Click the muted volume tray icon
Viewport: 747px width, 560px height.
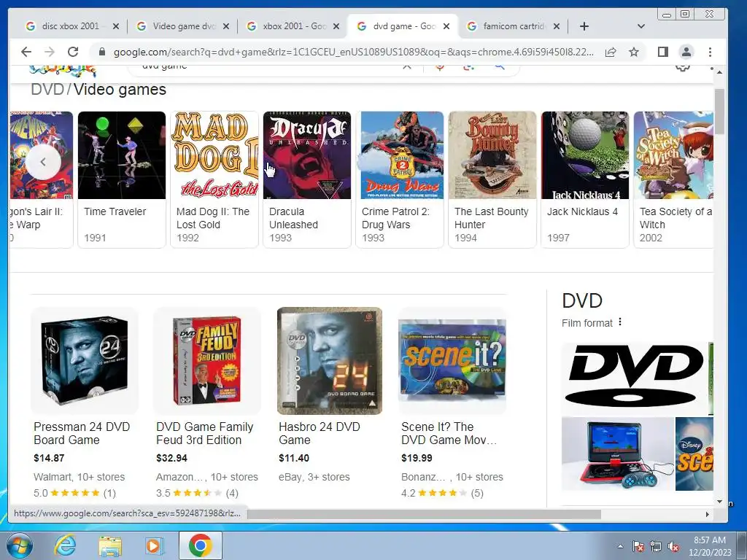click(673, 546)
